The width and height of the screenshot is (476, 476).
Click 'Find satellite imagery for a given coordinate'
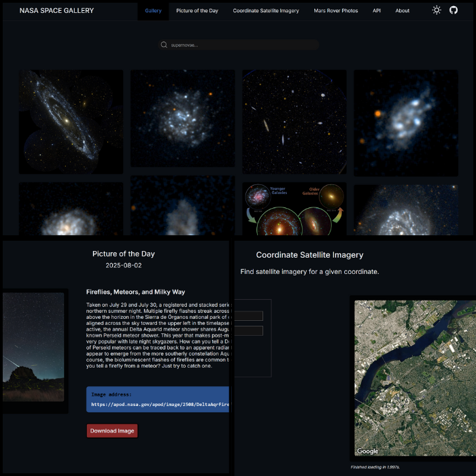309,272
